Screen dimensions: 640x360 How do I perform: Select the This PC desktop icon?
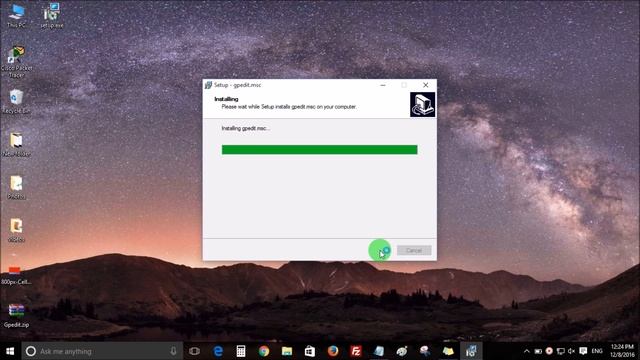coord(16,16)
